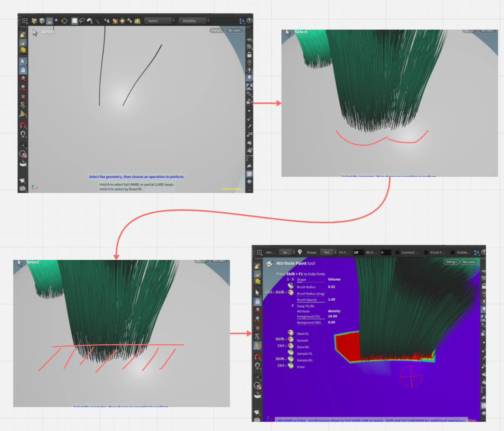This screenshot has width=504, height=431.
Task: Click the highlighted Handle tool in the Attribute Paint viewport
Action: (x=257, y=346)
